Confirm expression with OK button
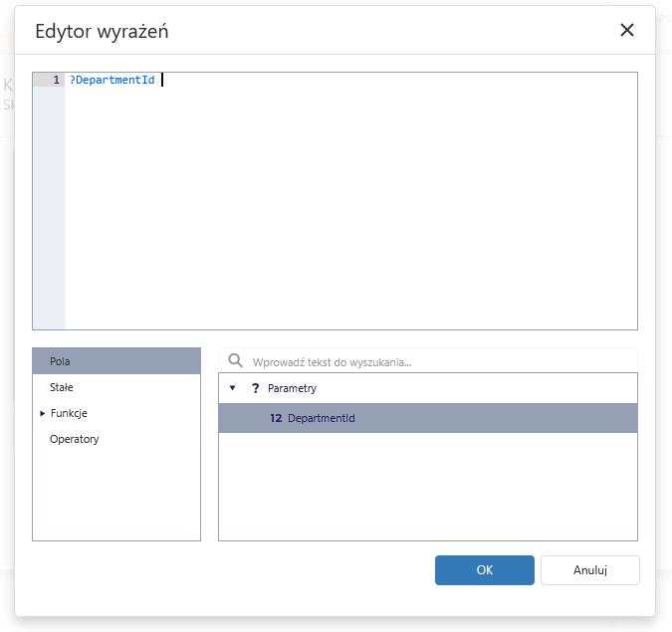This screenshot has height=632, width=672. (x=484, y=570)
